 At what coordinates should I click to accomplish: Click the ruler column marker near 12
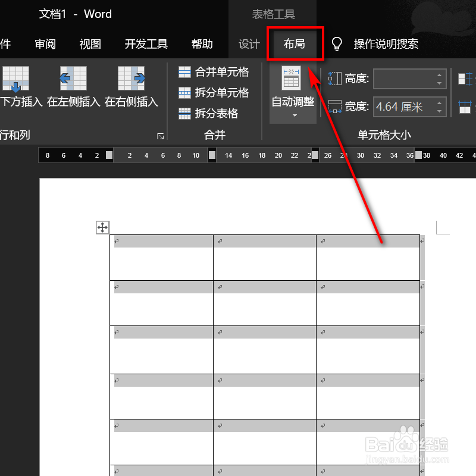tap(212, 155)
